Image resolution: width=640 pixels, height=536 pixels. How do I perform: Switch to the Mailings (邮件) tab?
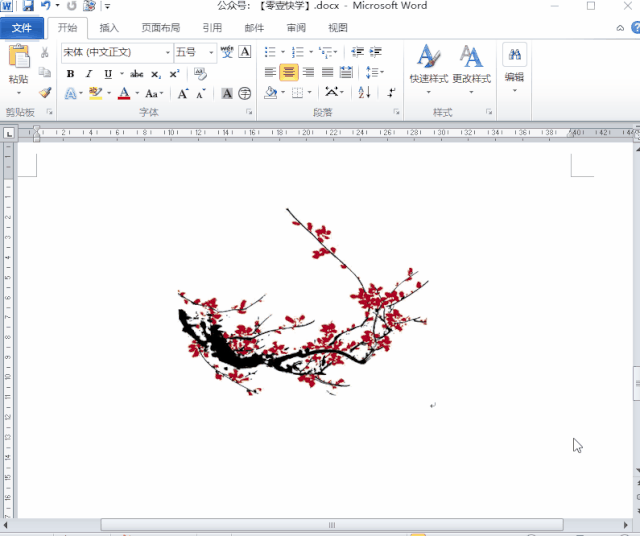pos(254,28)
